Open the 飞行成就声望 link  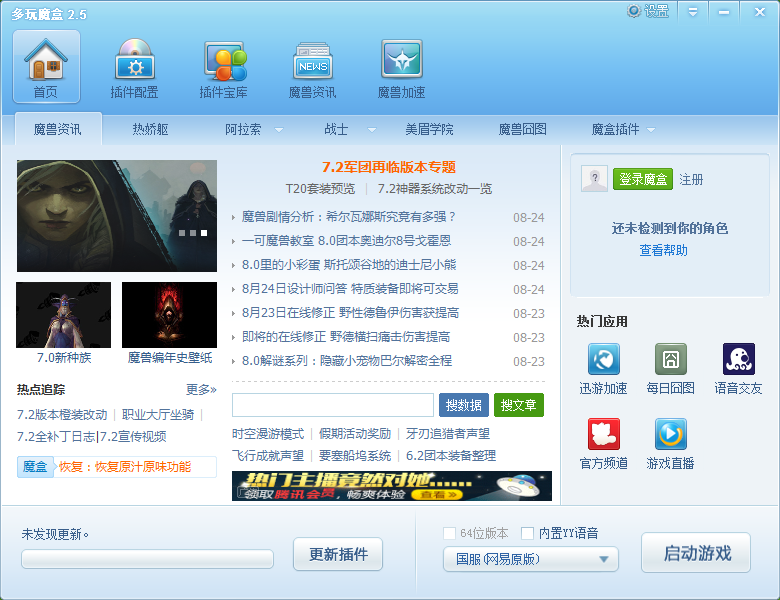268,456
